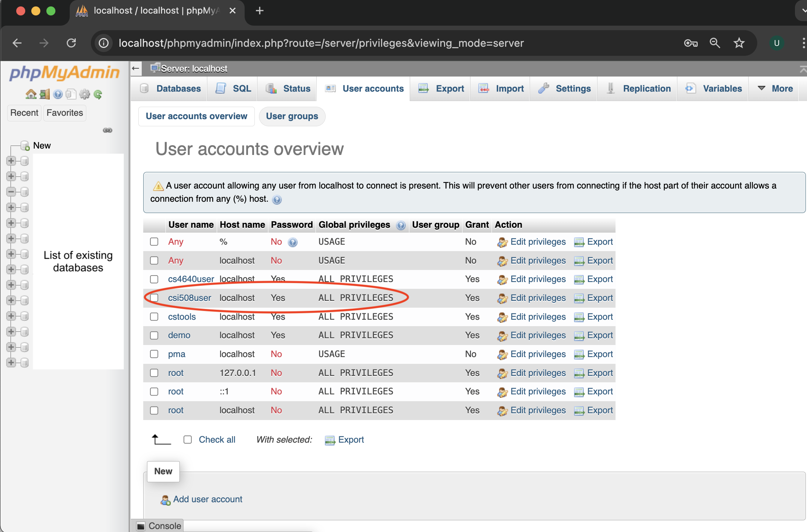This screenshot has width=807, height=532.
Task: Tick the checkbox on the csi508user row
Action: pyautogui.click(x=154, y=298)
